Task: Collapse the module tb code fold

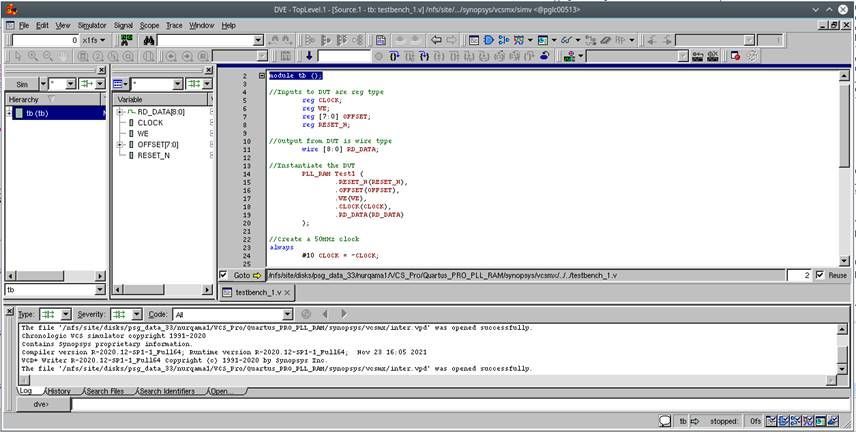Action: click(261, 76)
